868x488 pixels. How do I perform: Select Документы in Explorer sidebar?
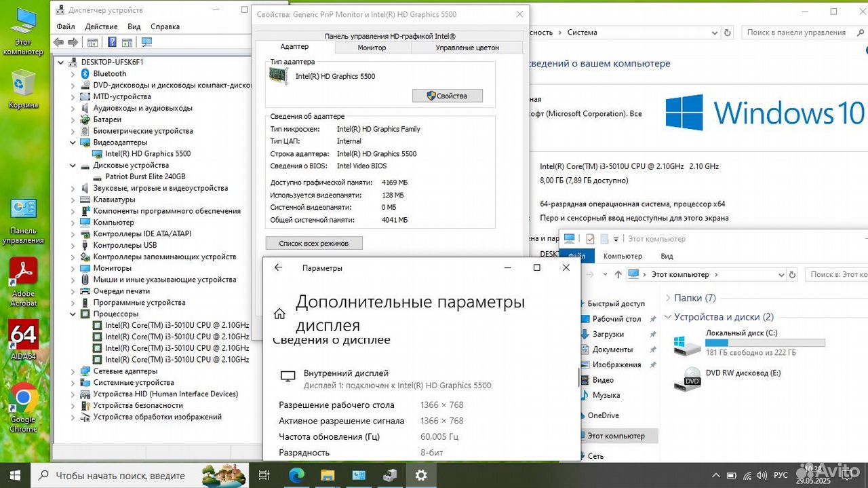[x=612, y=350]
